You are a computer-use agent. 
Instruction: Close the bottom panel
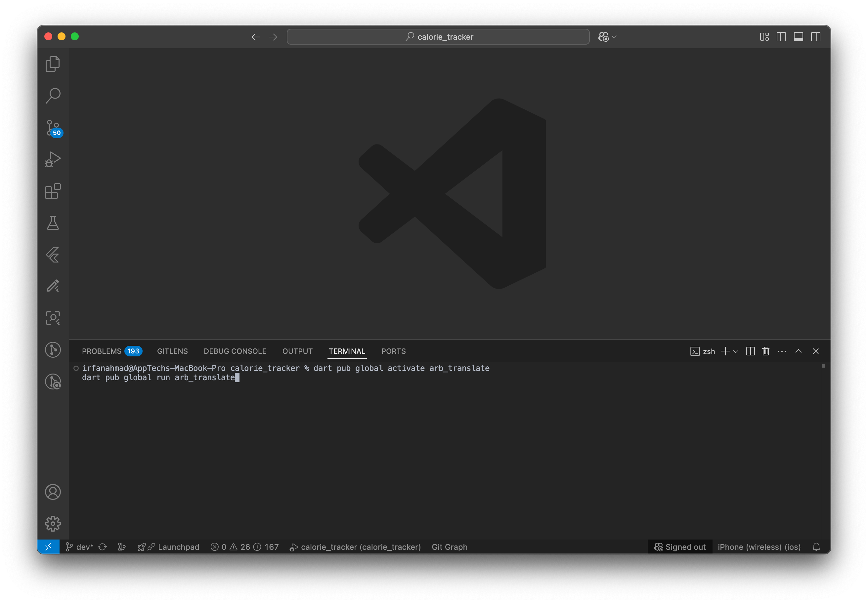(x=816, y=351)
